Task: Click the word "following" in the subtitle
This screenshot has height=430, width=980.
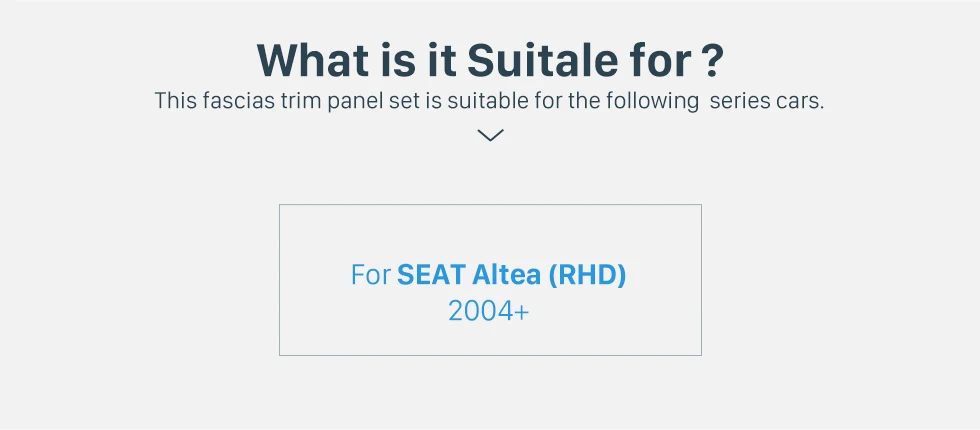Action: [x=657, y=102]
